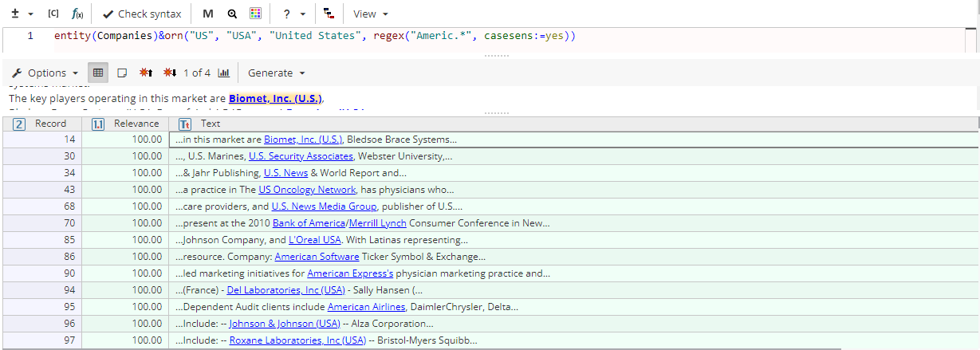This screenshot has width=980, height=350.
Task: Expand the plus-minus operator dropdown
Action: coord(22,14)
